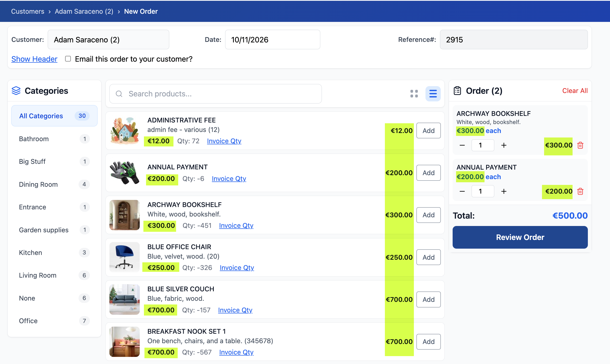This screenshot has height=364, width=610.
Task: Go to Customers breadcrumb
Action: tap(28, 11)
